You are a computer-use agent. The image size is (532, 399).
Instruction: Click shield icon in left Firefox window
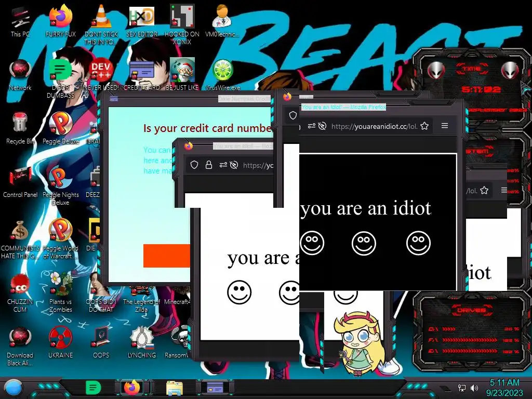coord(194,165)
